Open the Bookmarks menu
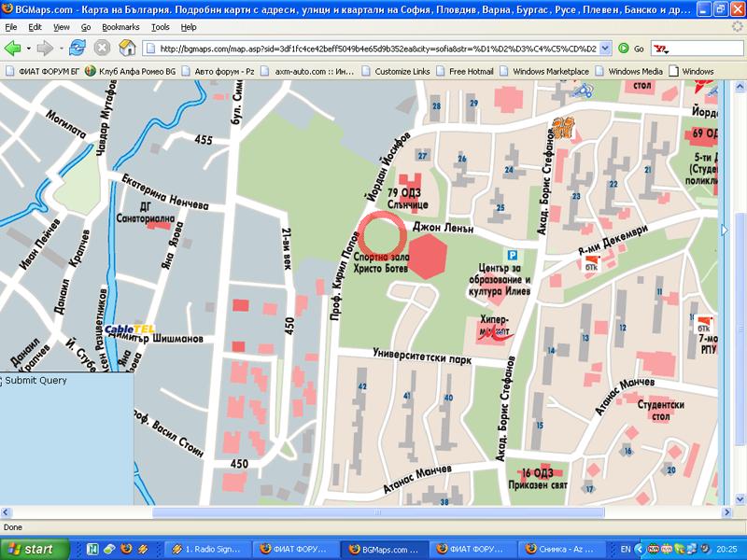This screenshot has width=747, height=560. pyautogui.click(x=120, y=27)
